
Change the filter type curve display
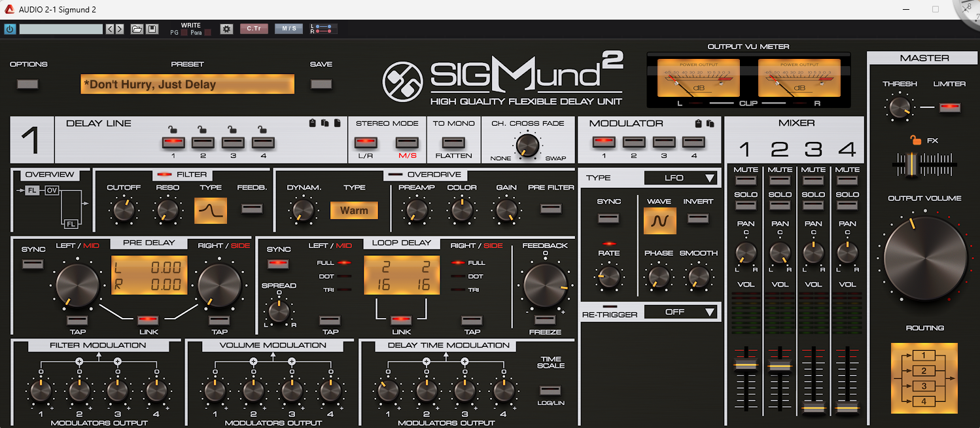(211, 210)
